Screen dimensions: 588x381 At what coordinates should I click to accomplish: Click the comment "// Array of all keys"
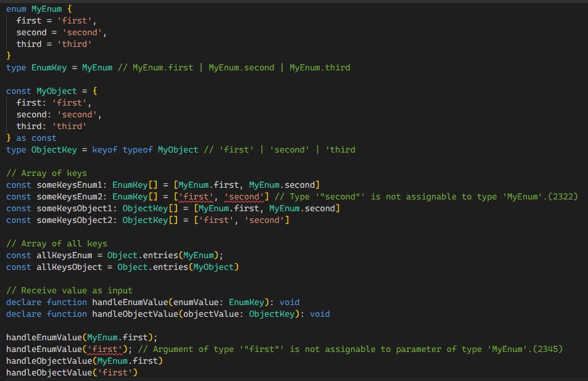coord(57,244)
